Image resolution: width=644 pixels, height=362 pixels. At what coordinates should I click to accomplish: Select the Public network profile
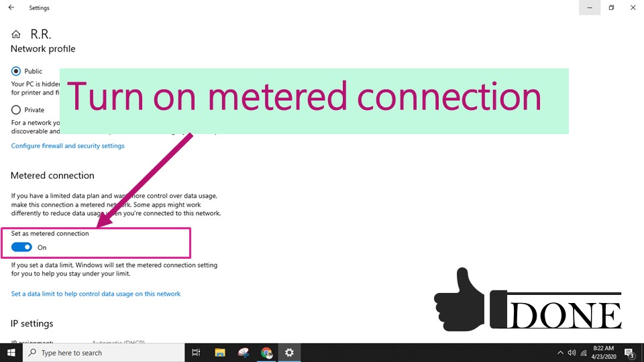pyautogui.click(x=16, y=71)
